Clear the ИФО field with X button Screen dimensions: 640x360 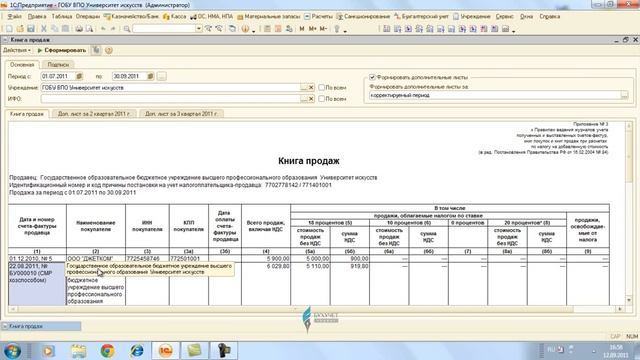tap(311, 99)
